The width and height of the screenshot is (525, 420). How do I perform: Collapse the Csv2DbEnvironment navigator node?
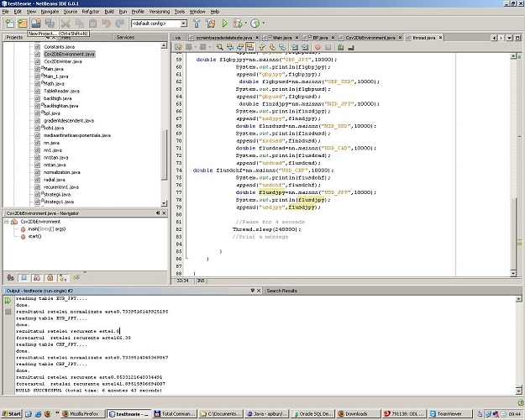tap(6, 222)
